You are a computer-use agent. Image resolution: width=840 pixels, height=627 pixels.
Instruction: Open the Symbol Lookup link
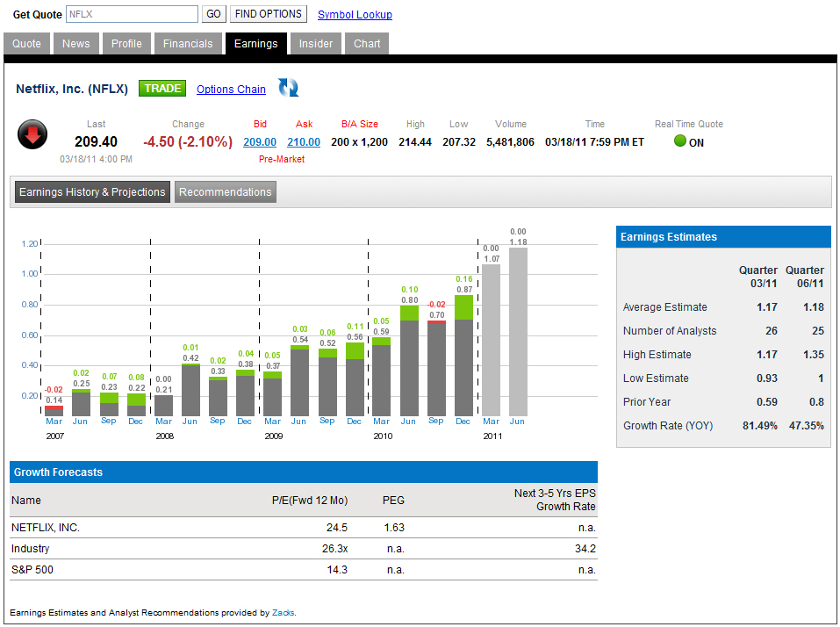click(x=355, y=14)
